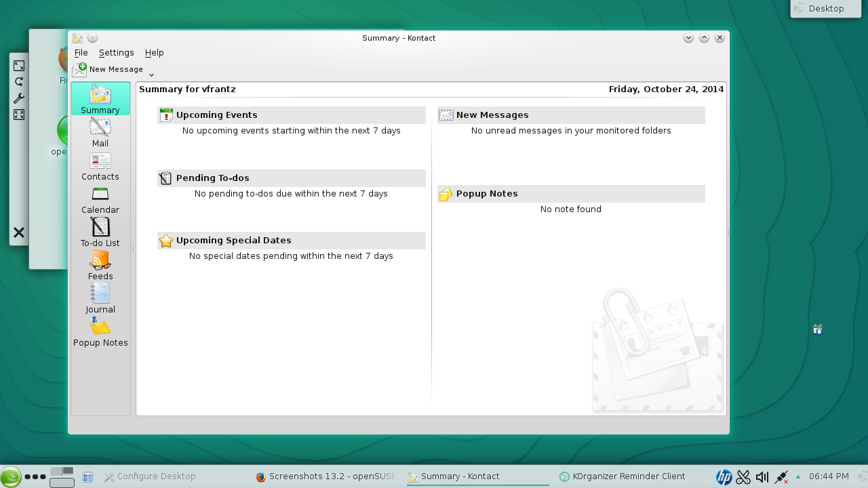Click "No pending to-dos due within the next 7 days"
This screenshot has width=868, height=488.
click(291, 194)
